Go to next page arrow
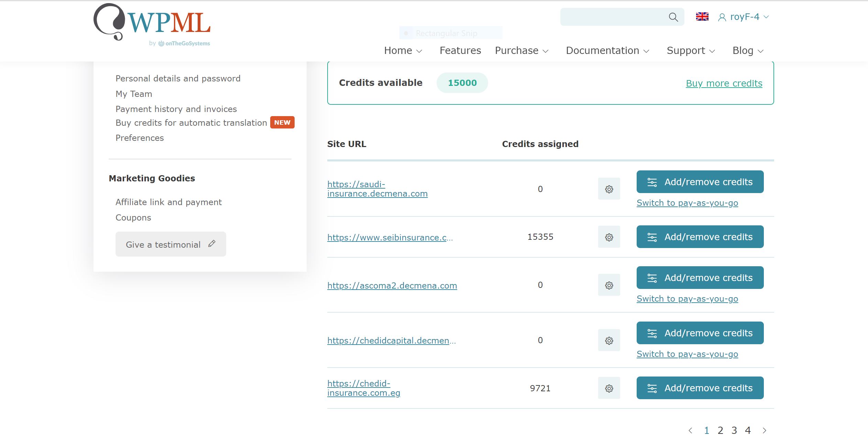The height and width of the screenshot is (438, 868). pos(764,430)
